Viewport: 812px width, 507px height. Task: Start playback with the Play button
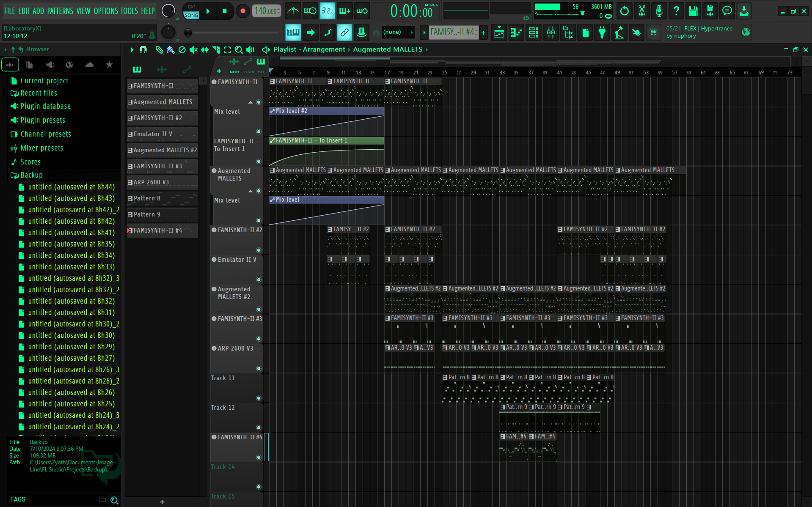coord(208,11)
